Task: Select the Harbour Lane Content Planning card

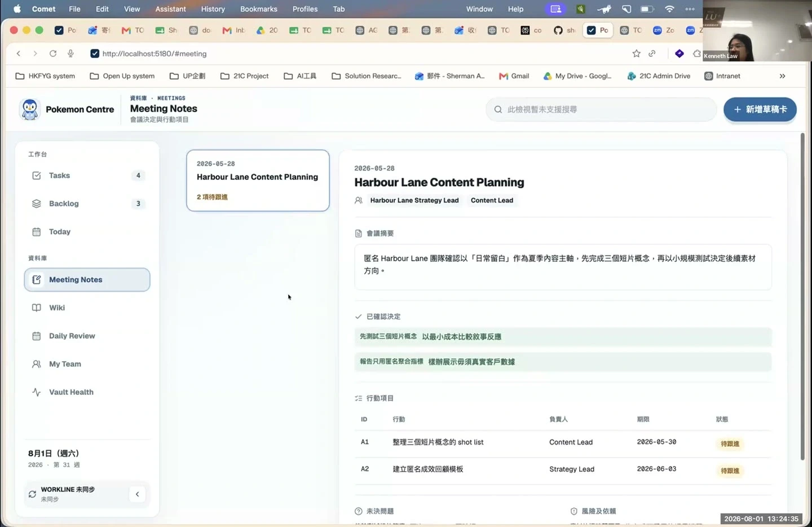Action: (258, 181)
